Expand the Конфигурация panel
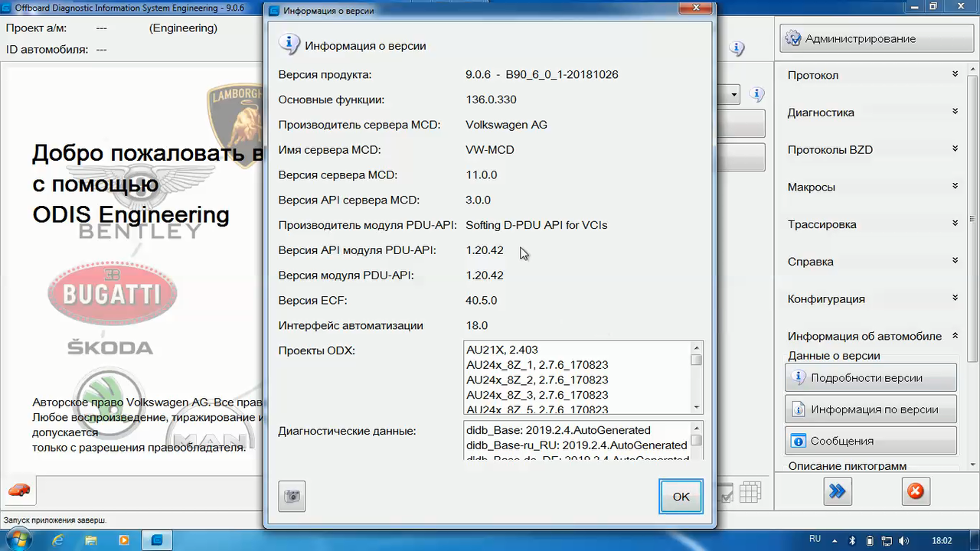 pyautogui.click(x=873, y=299)
